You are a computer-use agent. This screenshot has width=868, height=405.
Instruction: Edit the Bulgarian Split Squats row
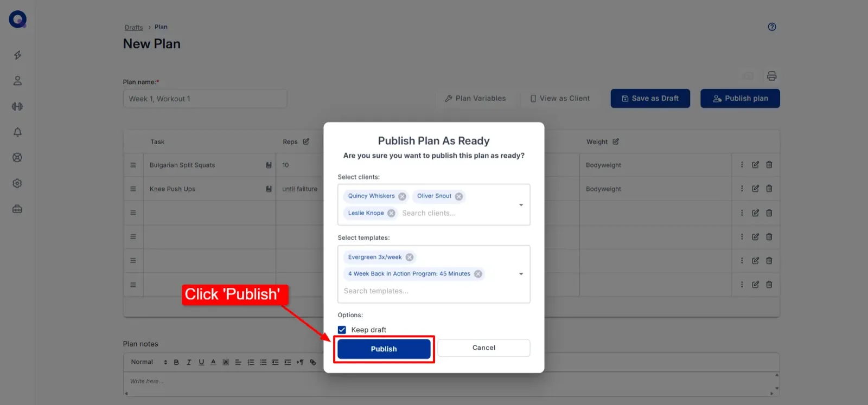click(x=755, y=165)
